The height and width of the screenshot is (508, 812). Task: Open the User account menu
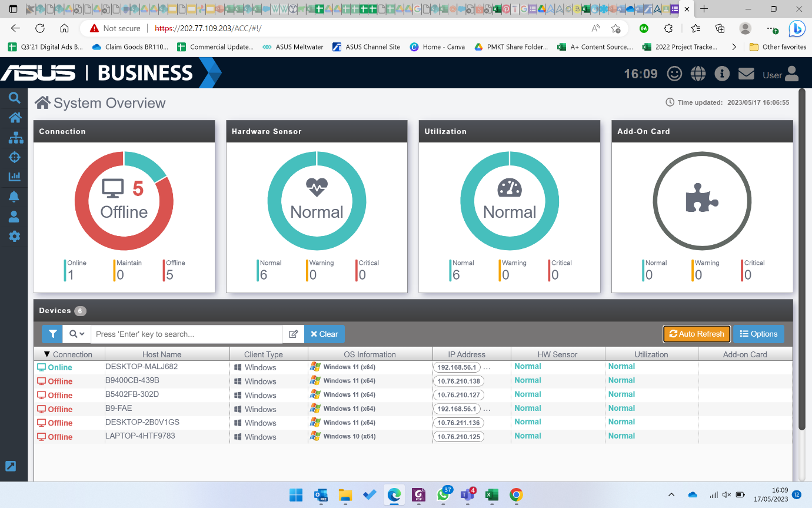click(780, 74)
